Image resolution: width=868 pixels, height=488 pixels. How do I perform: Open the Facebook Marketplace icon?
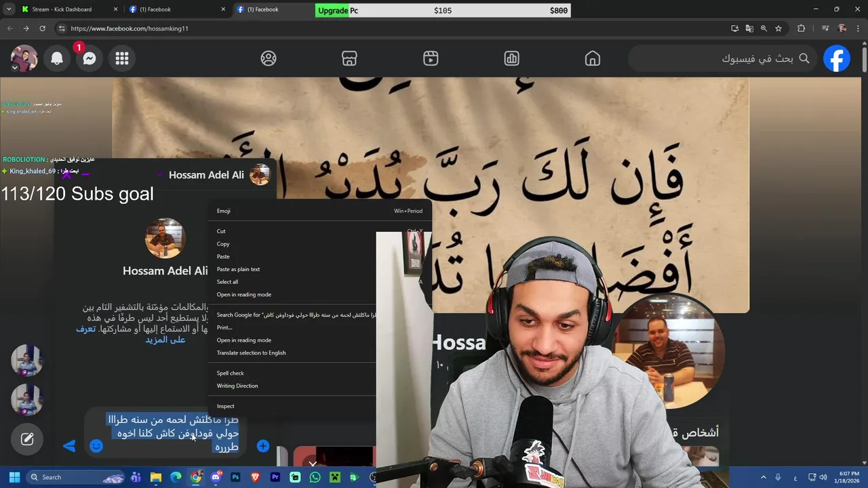tap(349, 59)
